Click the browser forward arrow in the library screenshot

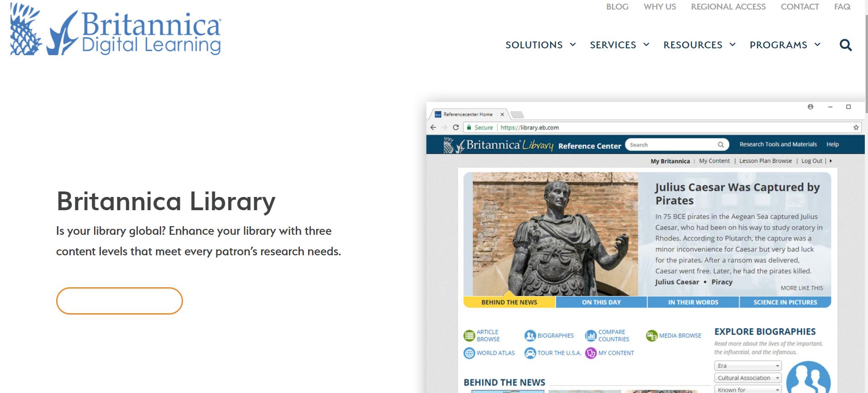[444, 128]
